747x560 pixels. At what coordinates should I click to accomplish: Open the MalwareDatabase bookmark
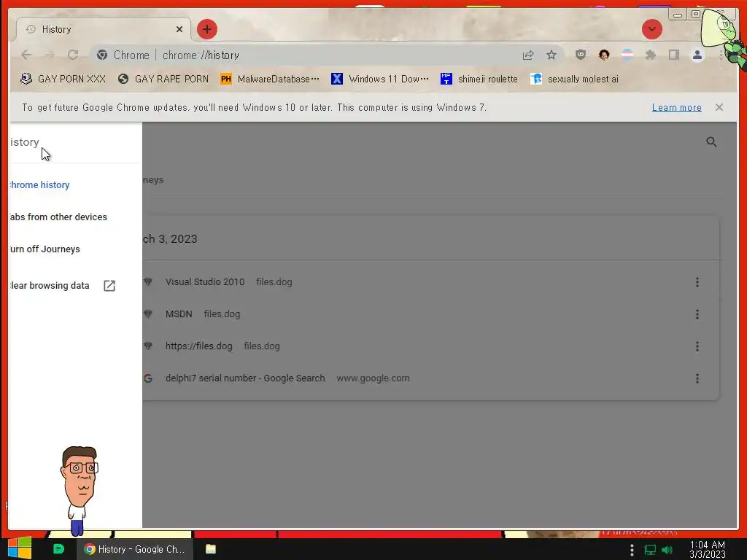(x=270, y=79)
